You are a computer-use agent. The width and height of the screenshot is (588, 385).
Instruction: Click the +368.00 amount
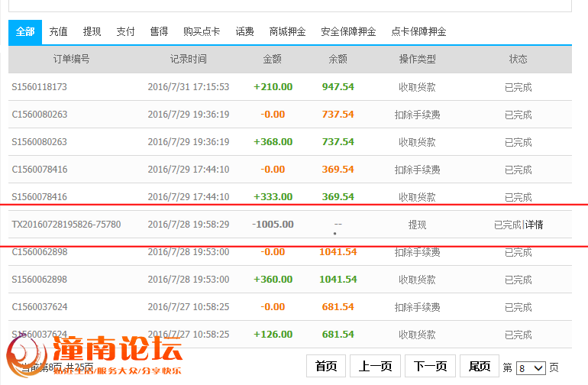273,142
